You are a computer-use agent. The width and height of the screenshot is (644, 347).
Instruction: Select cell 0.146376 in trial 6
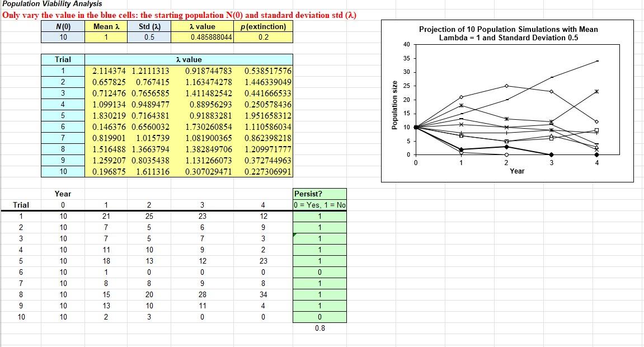coord(106,127)
